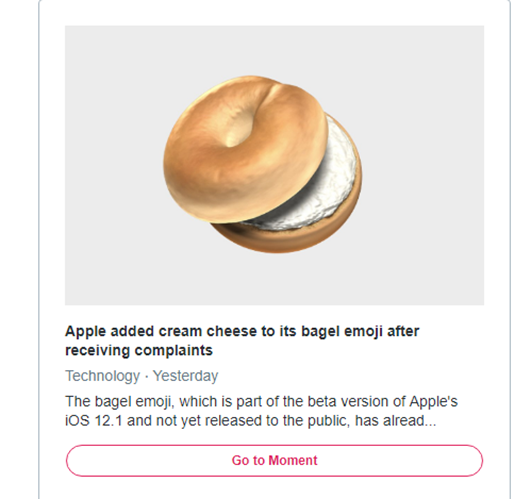The height and width of the screenshot is (499, 531).
Task: Open the bagel emoji image
Action: pyautogui.click(x=274, y=165)
